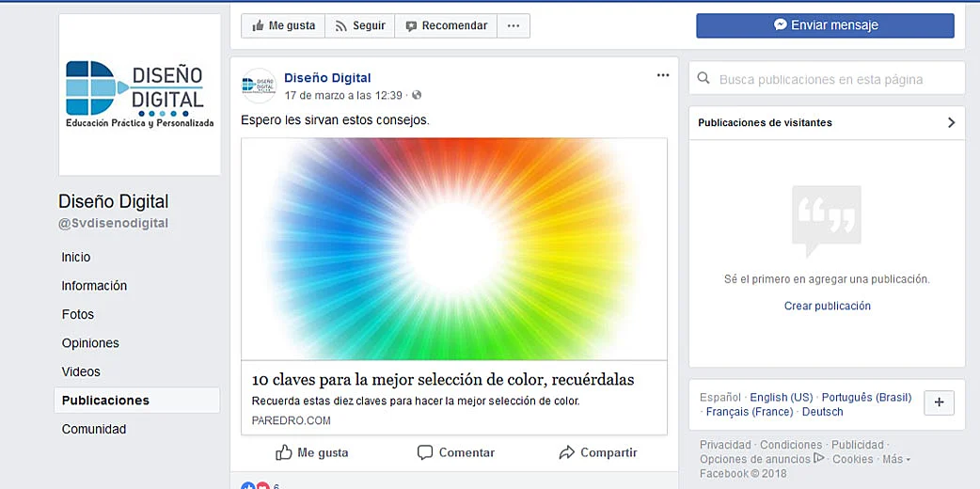Screen dimensions: 980x489
Task: Select Publicaciones in the sidebar
Action: coord(137,401)
